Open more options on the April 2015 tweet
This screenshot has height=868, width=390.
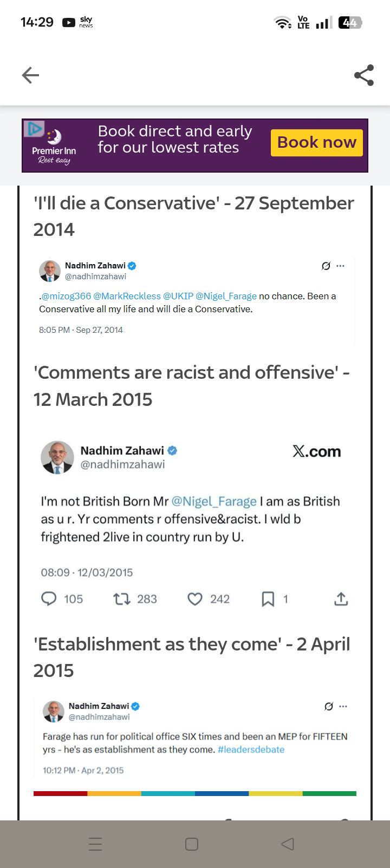click(x=343, y=706)
